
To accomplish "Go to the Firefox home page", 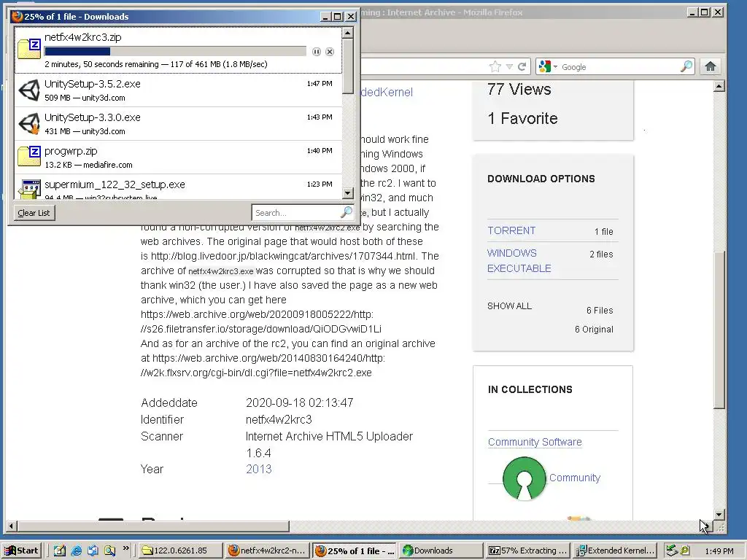I will [x=711, y=66].
